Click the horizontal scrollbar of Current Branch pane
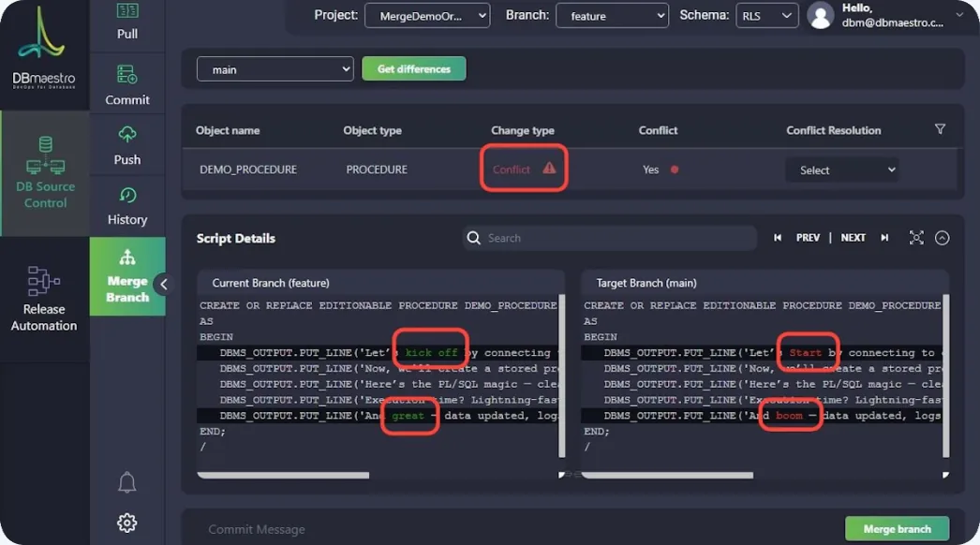 point(283,475)
